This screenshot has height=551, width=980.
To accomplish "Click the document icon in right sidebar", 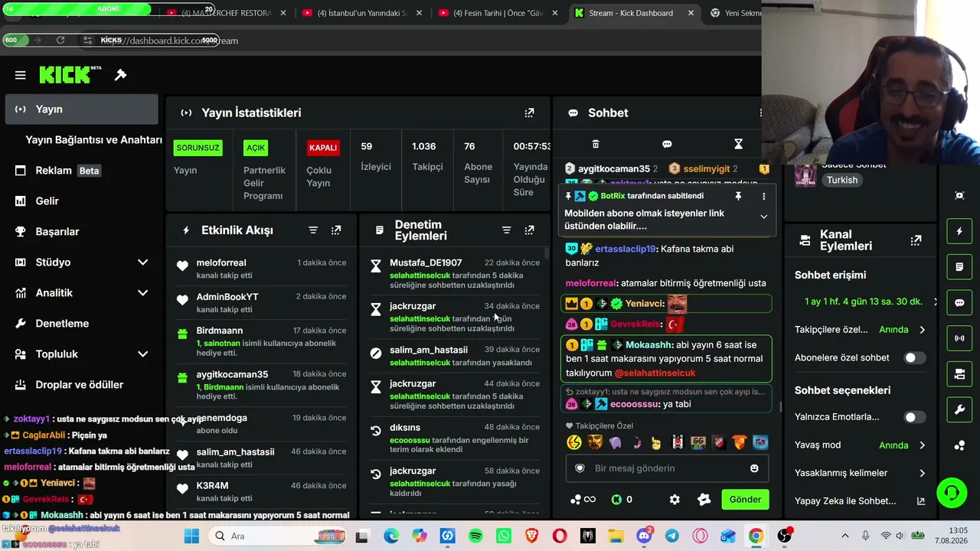I will coord(959,267).
